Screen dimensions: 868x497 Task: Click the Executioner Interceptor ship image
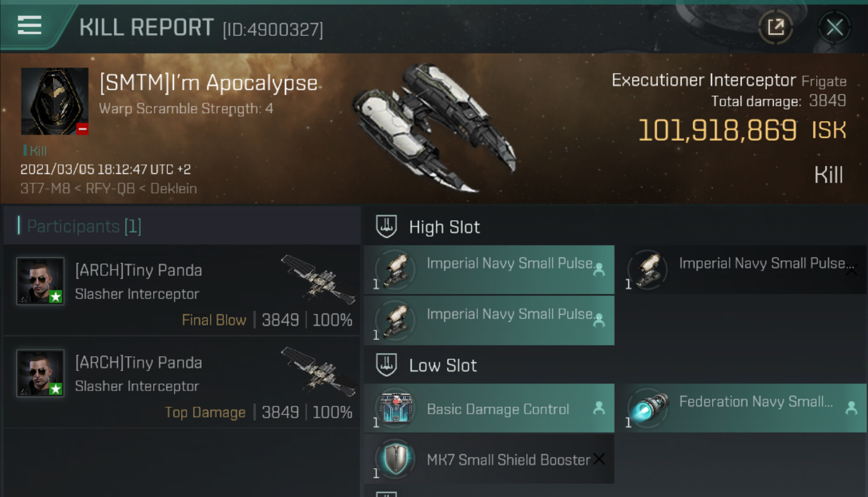click(x=434, y=126)
